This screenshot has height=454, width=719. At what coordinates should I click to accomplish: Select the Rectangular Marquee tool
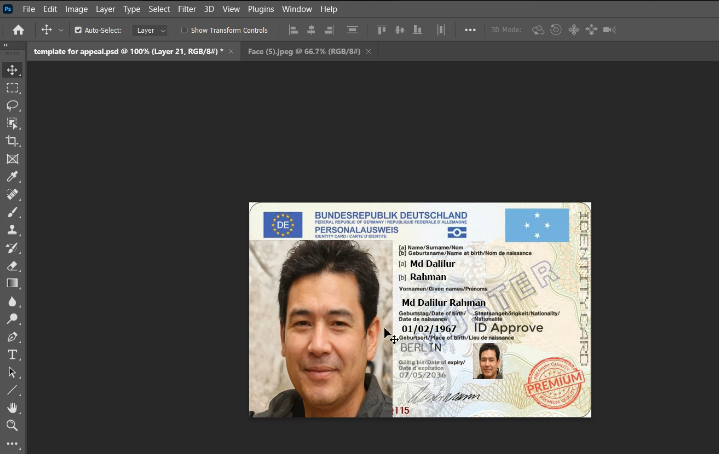tap(13, 88)
